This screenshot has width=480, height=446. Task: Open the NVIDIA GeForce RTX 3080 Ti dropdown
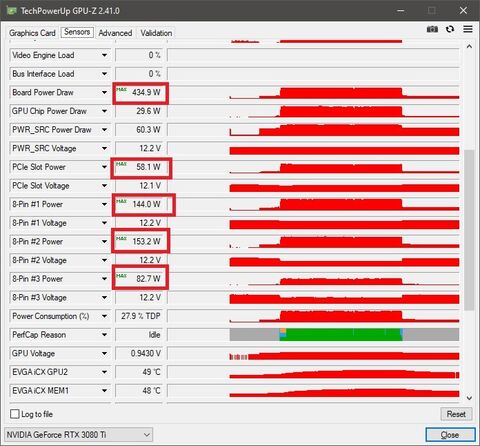pos(79,435)
